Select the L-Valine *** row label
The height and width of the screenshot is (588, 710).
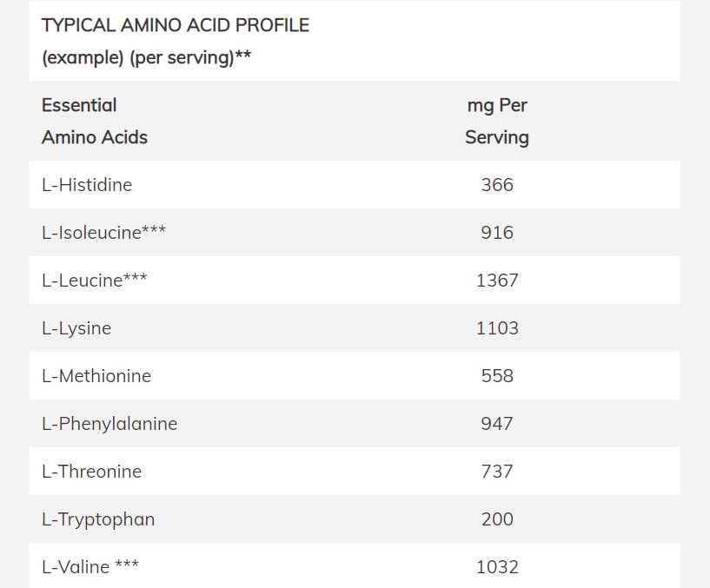click(x=90, y=567)
